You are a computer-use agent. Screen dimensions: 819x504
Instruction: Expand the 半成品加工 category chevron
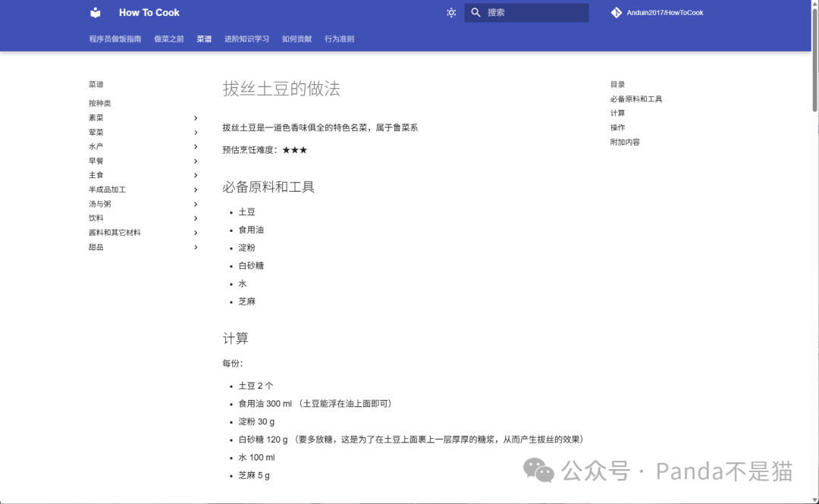(196, 189)
